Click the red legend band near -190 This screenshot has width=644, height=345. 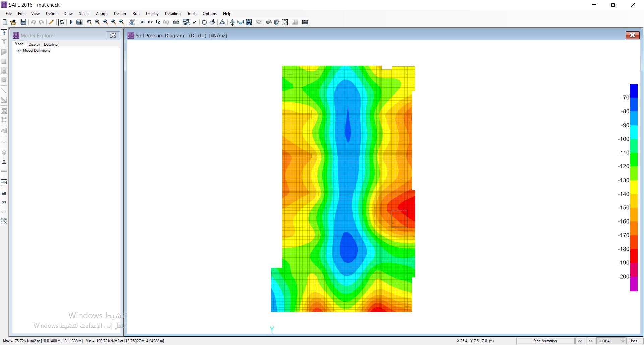[x=634, y=256]
